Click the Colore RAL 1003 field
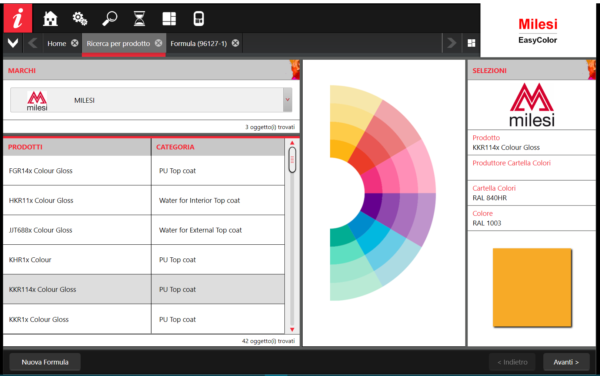This screenshot has width=600, height=376. click(532, 218)
